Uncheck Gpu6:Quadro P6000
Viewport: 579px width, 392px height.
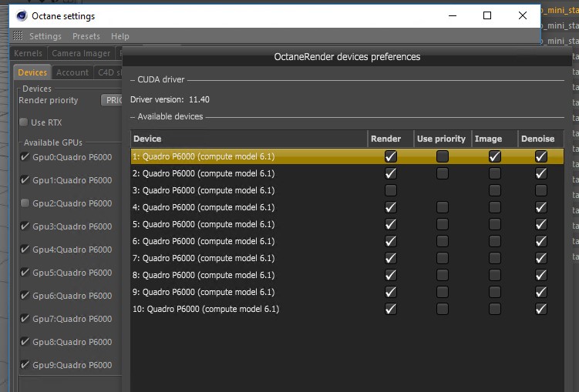(x=25, y=296)
